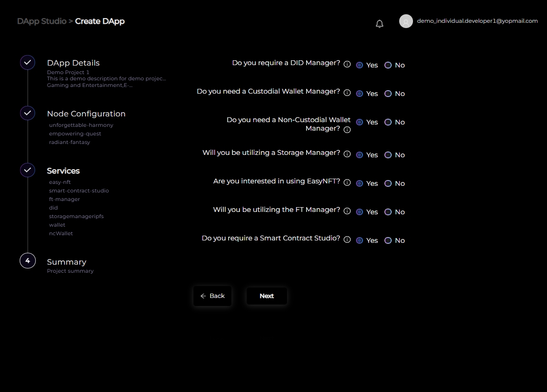This screenshot has height=392, width=547.
Task: Go to the DApp Details step
Action: [73, 63]
